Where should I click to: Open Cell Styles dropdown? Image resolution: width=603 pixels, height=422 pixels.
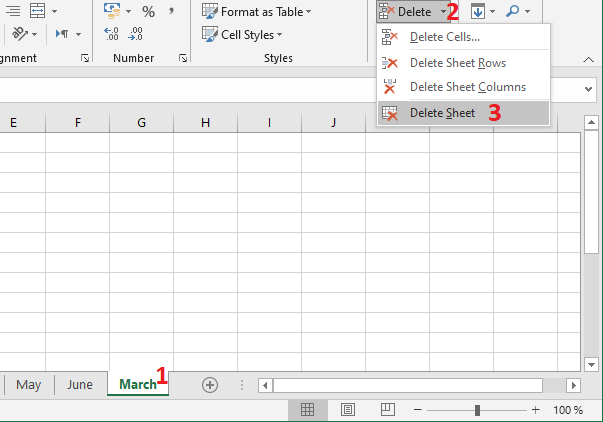242,35
